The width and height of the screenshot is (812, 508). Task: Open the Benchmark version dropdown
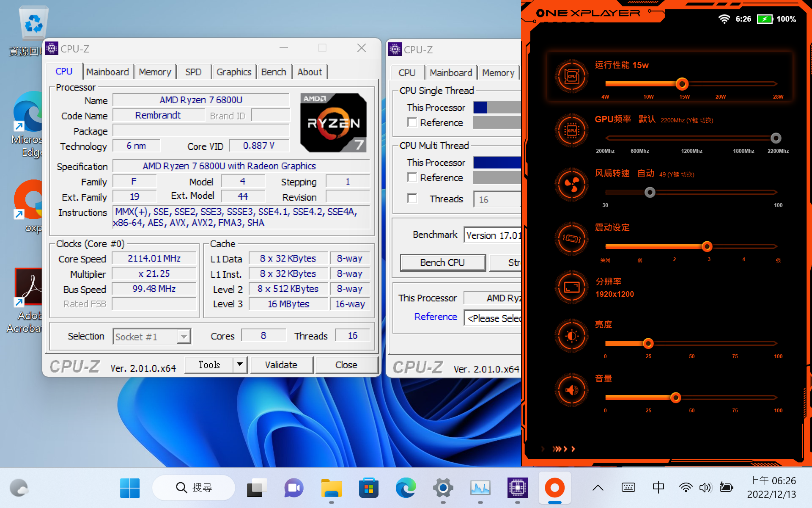click(493, 235)
